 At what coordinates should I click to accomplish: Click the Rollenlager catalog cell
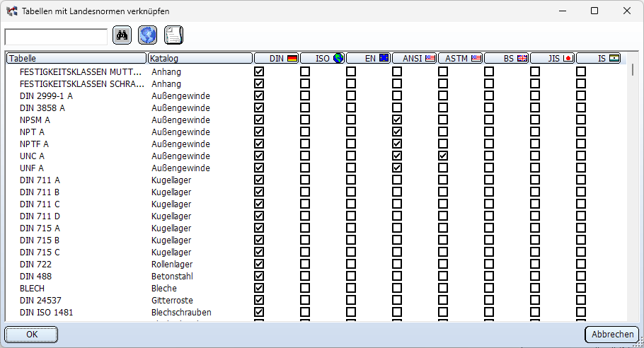(x=172, y=265)
